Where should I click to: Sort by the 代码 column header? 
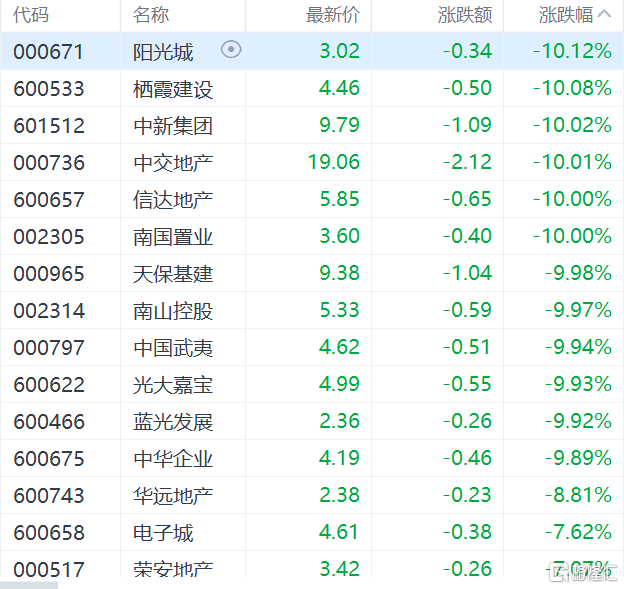click(x=31, y=15)
